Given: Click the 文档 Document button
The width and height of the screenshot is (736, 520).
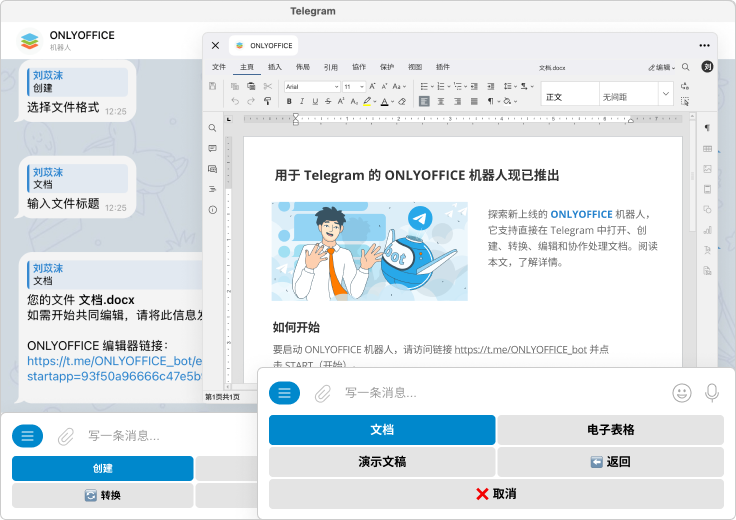Looking at the screenshot, I should (x=382, y=429).
